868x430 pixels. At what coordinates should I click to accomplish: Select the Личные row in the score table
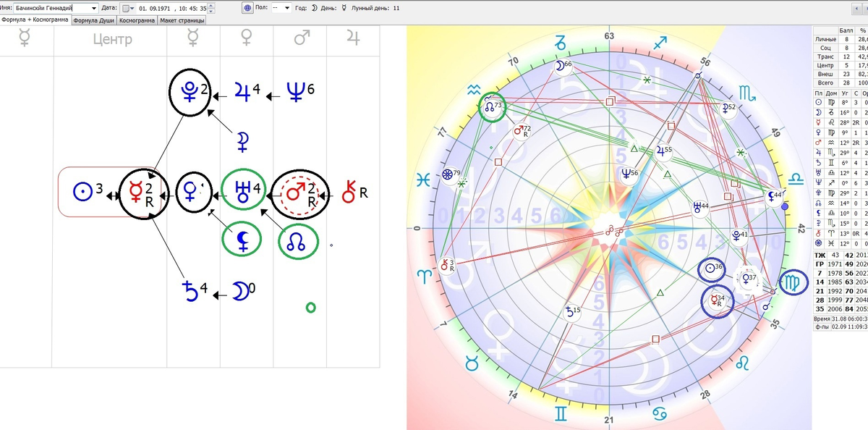[x=841, y=39]
